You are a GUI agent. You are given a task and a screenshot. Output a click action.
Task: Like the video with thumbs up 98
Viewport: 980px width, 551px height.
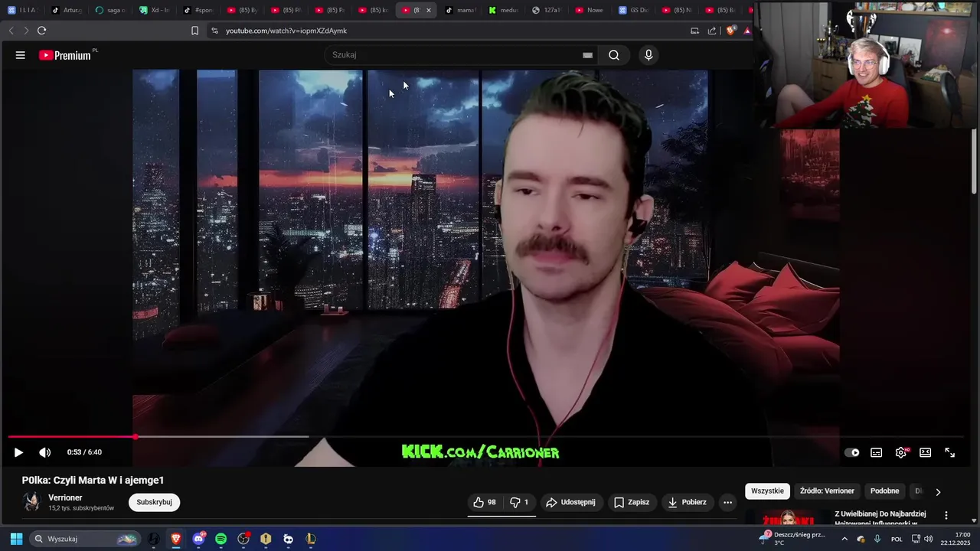(485, 502)
